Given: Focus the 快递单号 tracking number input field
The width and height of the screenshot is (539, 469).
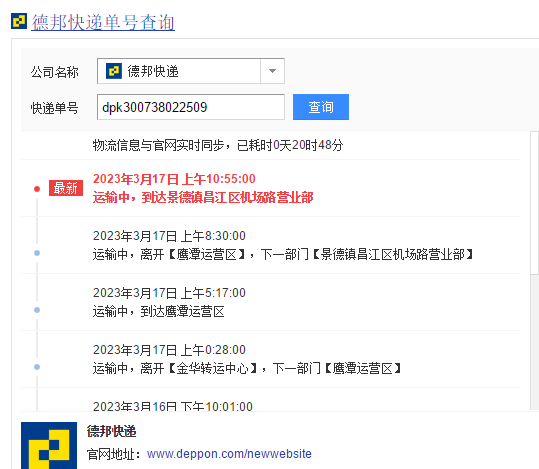Looking at the screenshot, I should click(x=191, y=107).
